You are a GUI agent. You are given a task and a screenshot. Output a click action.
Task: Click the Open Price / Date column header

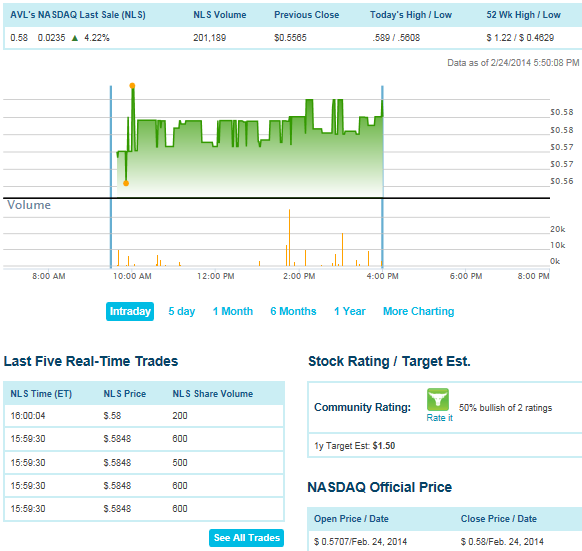click(351, 519)
